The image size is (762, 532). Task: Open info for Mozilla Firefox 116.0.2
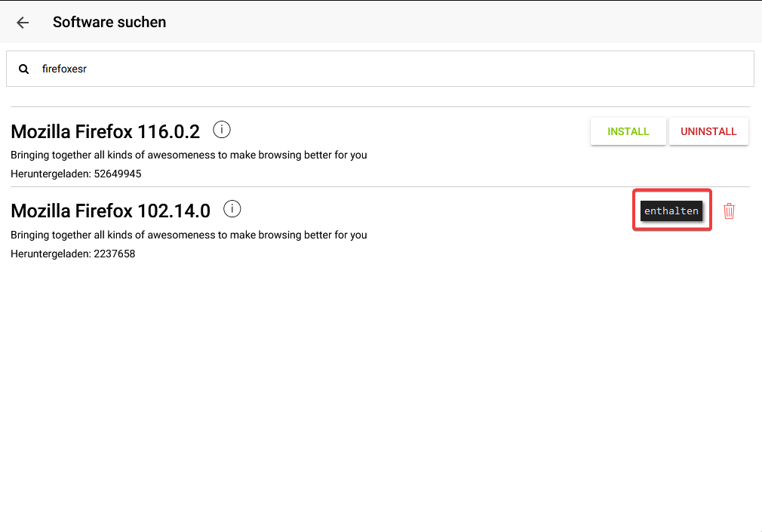222,130
